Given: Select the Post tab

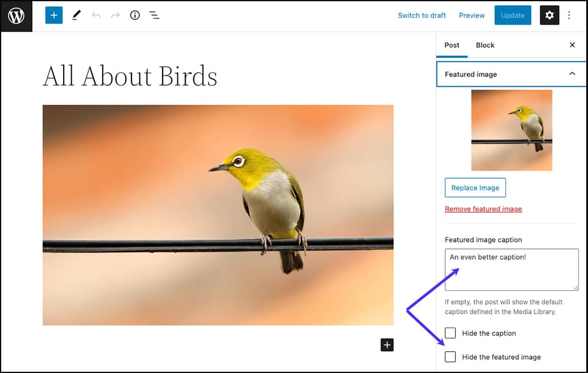Looking at the screenshot, I should coord(452,45).
